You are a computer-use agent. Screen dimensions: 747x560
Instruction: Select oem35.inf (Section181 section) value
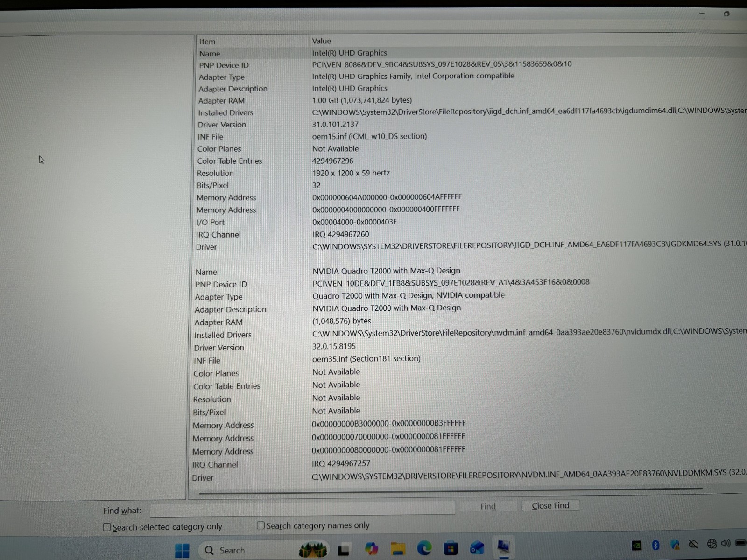366,358
